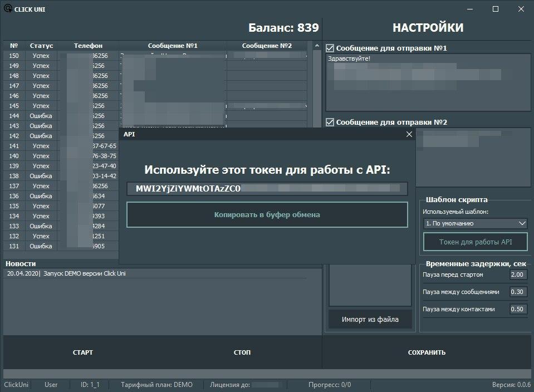Edit Пауза между контактами delay field
The height and width of the screenshot is (392, 534).
click(x=518, y=309)
